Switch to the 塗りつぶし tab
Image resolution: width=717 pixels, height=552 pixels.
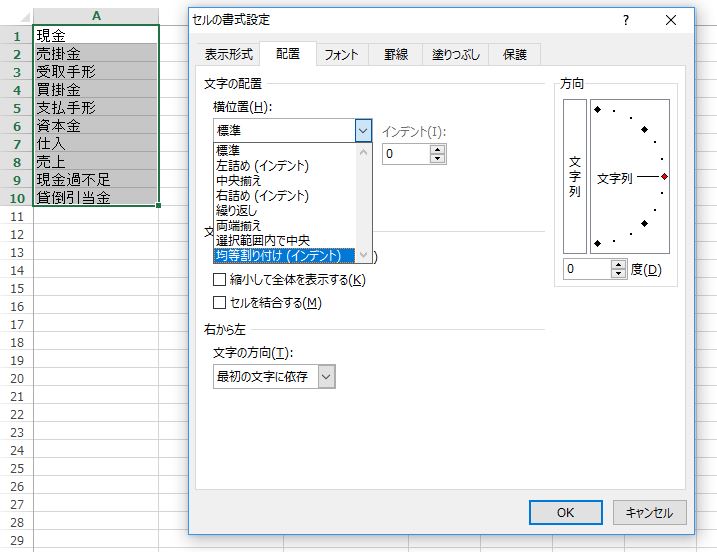(455, 55)
